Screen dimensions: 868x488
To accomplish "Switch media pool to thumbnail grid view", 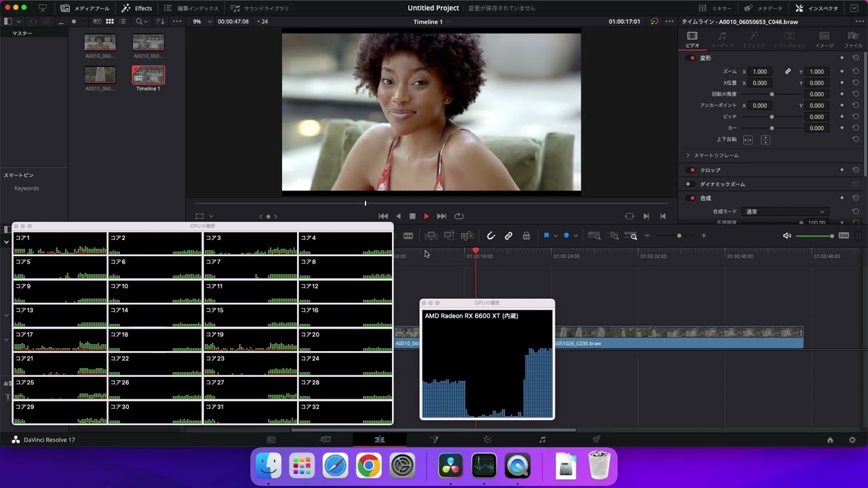I will [x=109, y=22].
